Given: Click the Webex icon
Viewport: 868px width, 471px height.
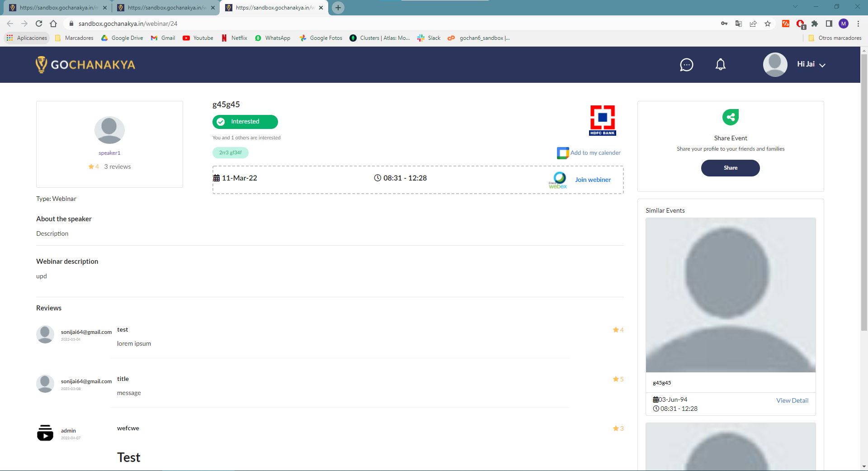Looking at the screenshot, I should coord(558,180).
